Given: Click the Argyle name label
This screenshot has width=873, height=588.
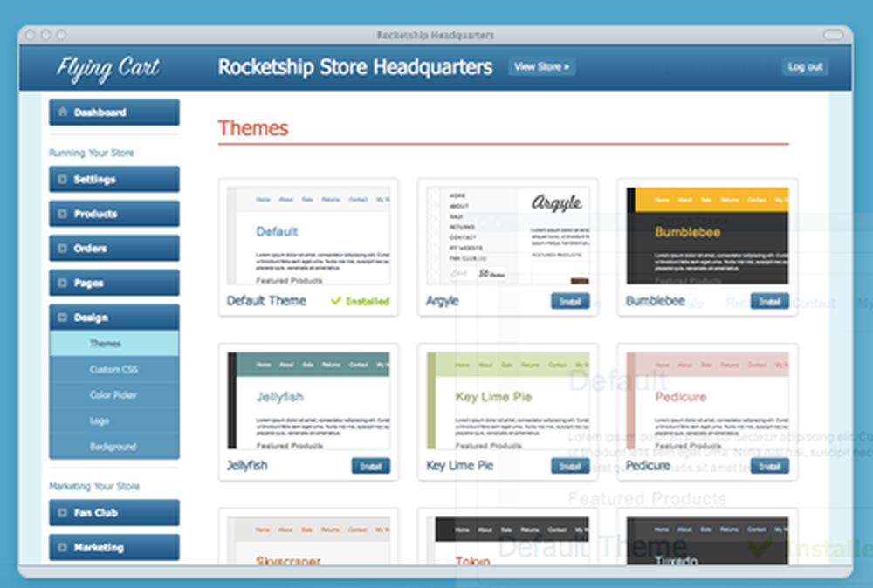Looking at the screenshot, I should pos(442,301).
